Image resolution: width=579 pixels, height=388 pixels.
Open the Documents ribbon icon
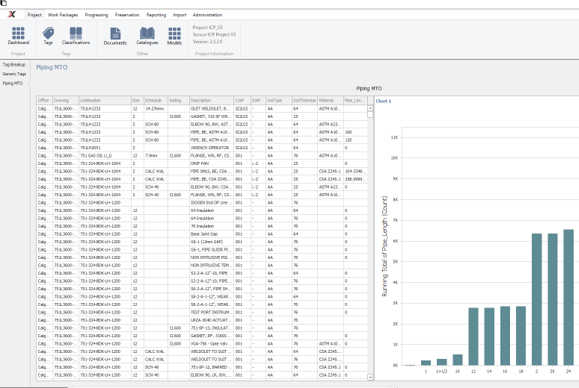pyautogui.click(x=115, y=36)
